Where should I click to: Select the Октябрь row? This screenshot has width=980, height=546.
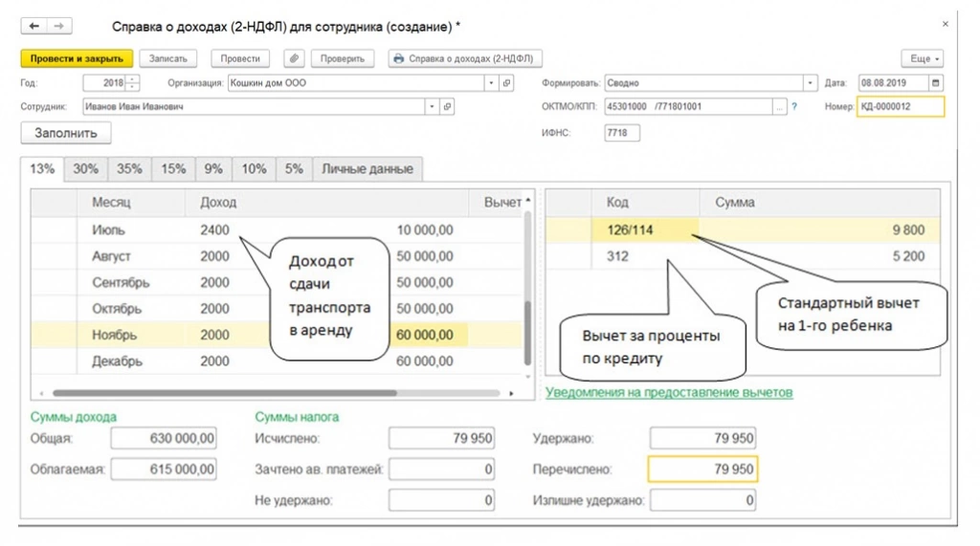coord(277,309)
